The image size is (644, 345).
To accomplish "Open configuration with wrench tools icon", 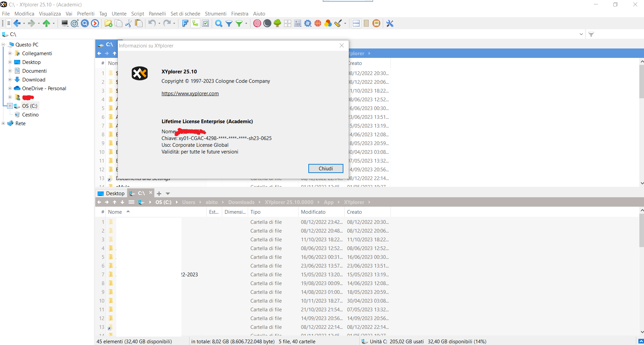I will tap(390, 23).
